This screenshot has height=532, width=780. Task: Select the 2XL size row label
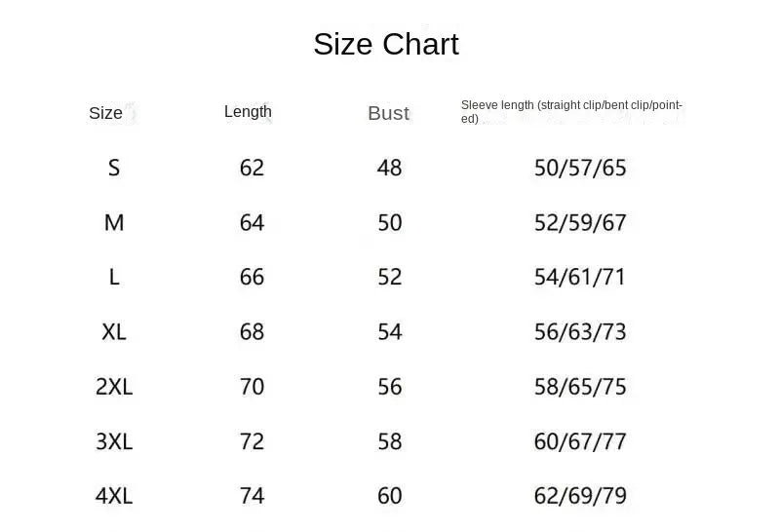coord(114,387)
